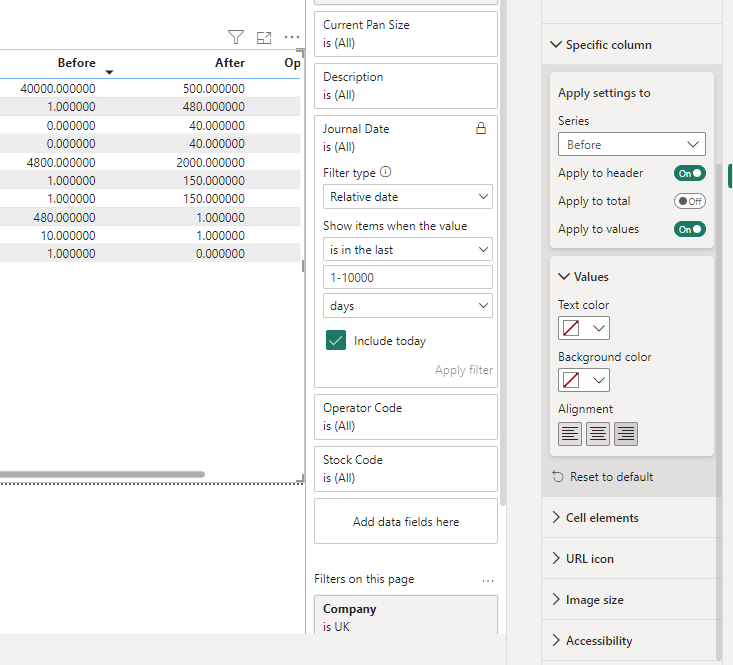This screenshot has width=733, height=665.
Task: Click cell 500.000000 in After column
Action: point(214,88)
